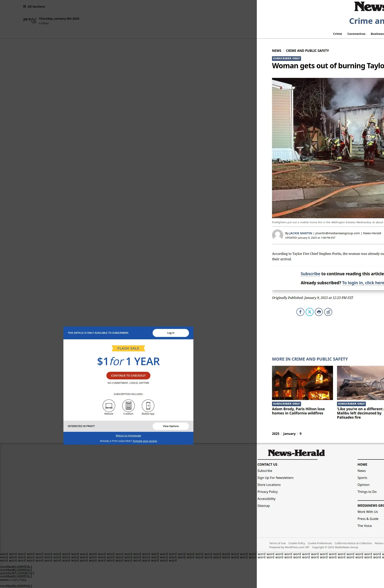Follow the Return to Homepage link
Viewport: 384px width, 588px height.
click(128, 436)
